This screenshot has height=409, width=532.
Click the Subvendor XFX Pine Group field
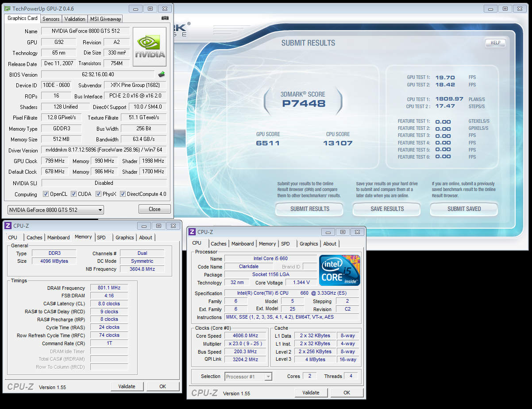click(135, 85)
